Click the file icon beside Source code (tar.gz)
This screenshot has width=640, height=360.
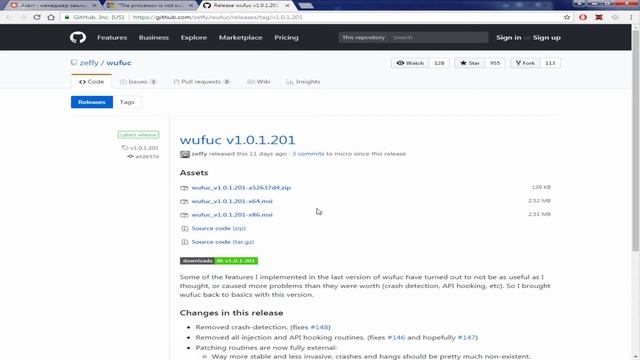click(184, 242)
